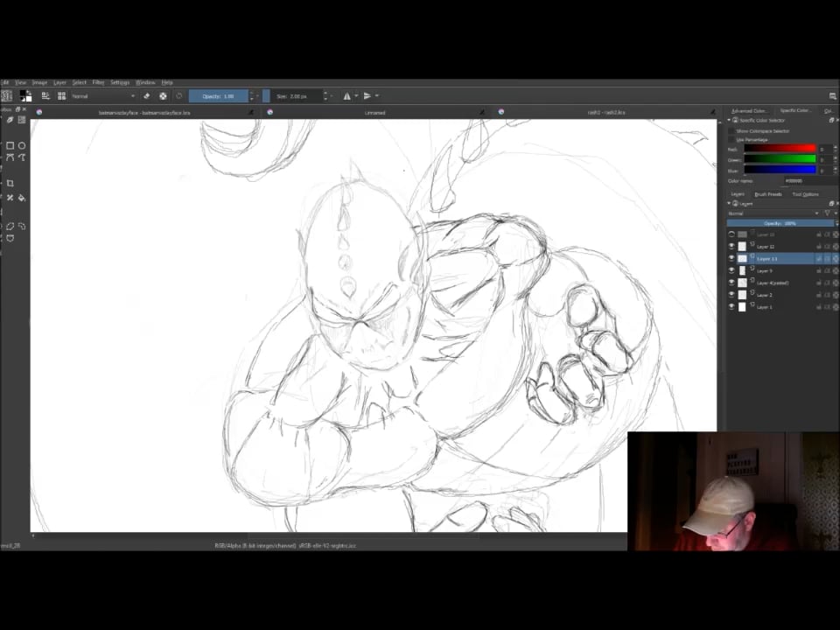The height and width of the screenshot is (630, 840).
Task: Select the Color picker tool with crossed lines
Action: [10, 198]
